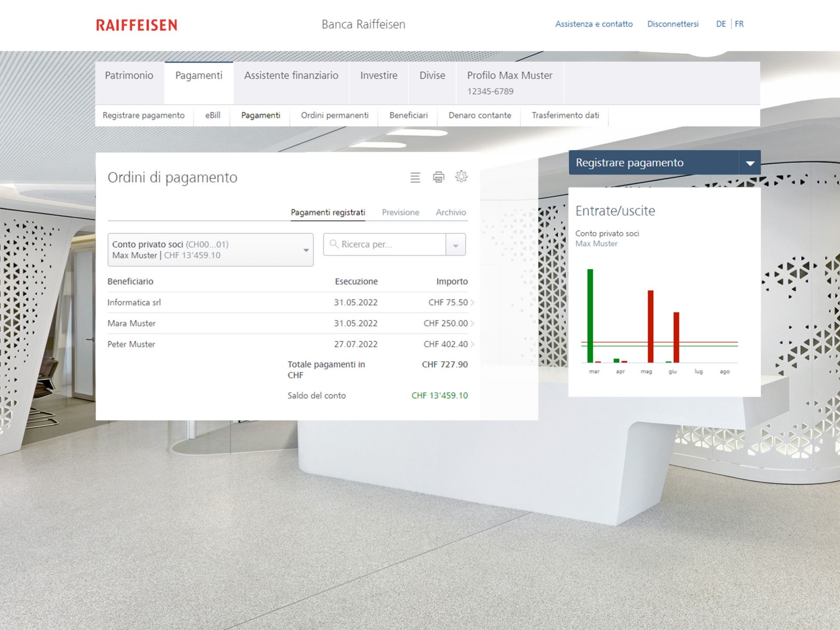Switch to the Previsione tab

pyautogui.click(x=400, y=212)
